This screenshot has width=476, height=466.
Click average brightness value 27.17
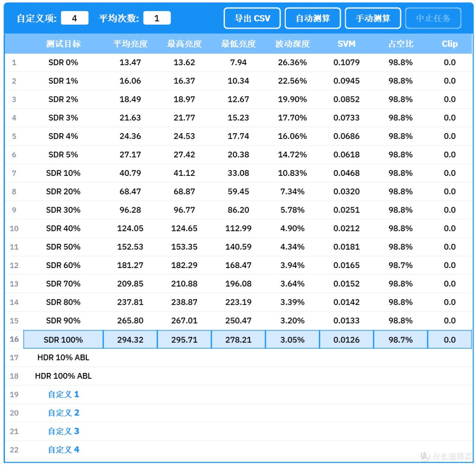point(130,155)
